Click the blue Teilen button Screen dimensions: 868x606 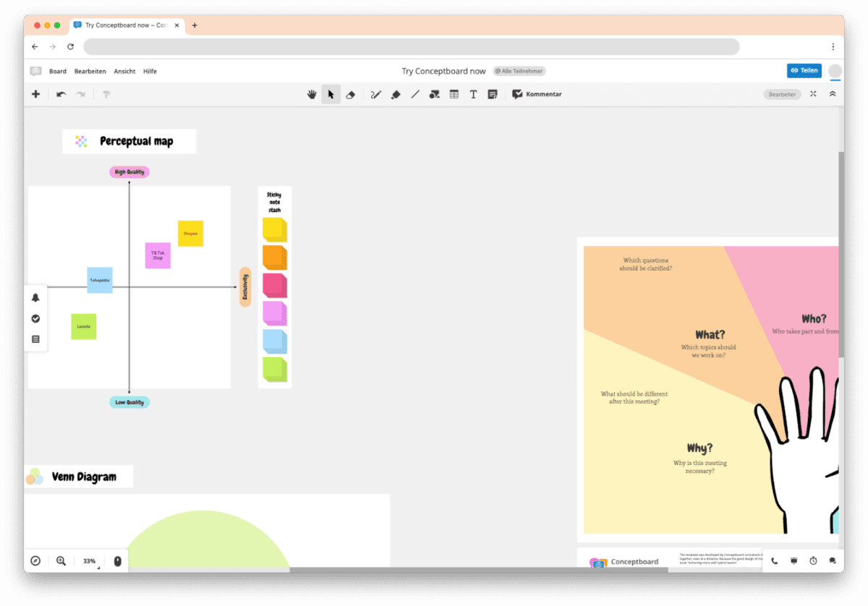click(x=804, y=70)
